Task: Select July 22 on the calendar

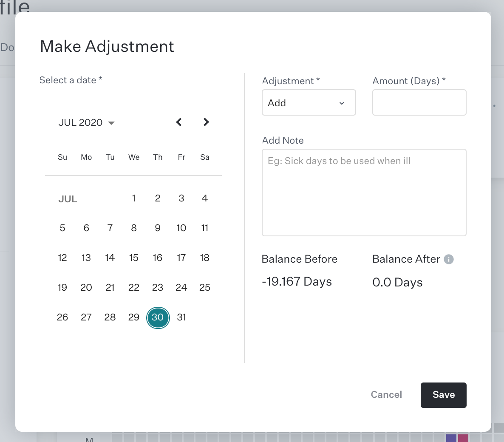Action: click(x=134, y=287)
